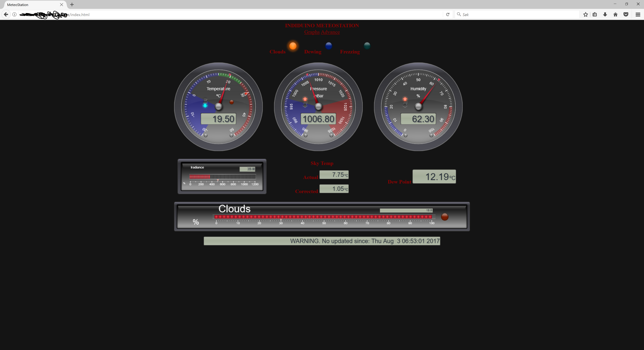This screenshot has height=350, width=644.
Task: Click the dark teal Frezzing indicator LED
Action: point(367,46)
